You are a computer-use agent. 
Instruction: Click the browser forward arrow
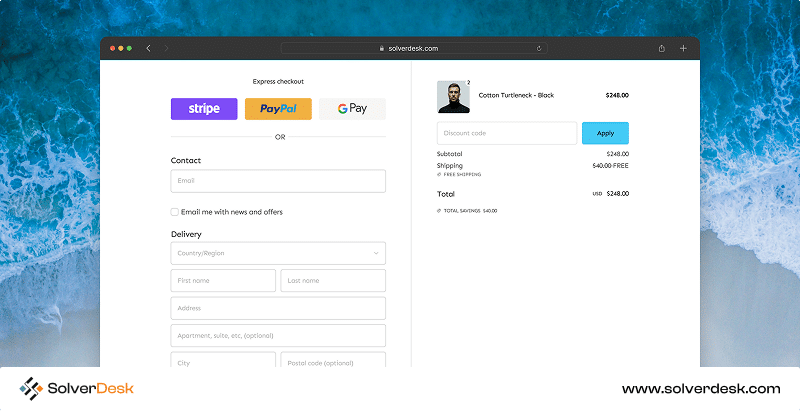click(x=166, y=48)
